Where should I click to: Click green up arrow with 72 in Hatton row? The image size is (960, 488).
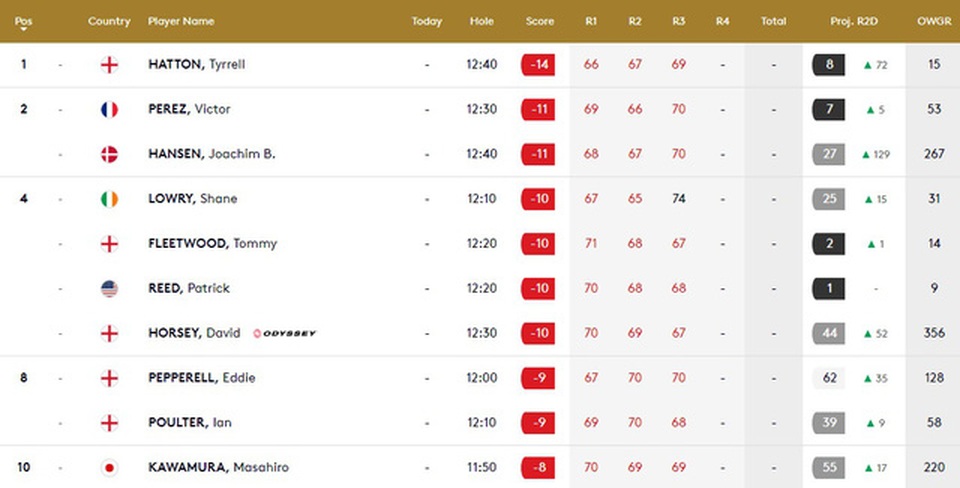[875, 65]
